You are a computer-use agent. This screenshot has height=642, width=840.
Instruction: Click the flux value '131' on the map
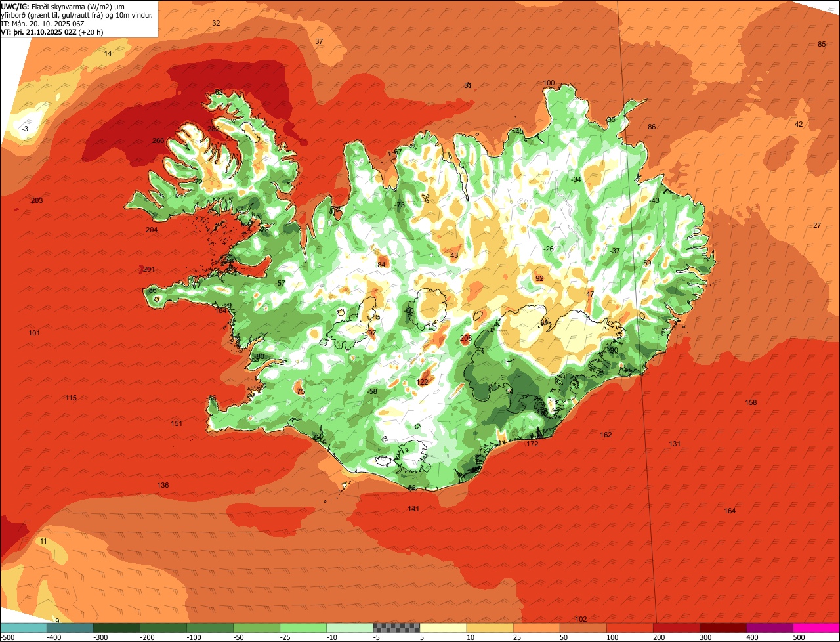point(675,444)
